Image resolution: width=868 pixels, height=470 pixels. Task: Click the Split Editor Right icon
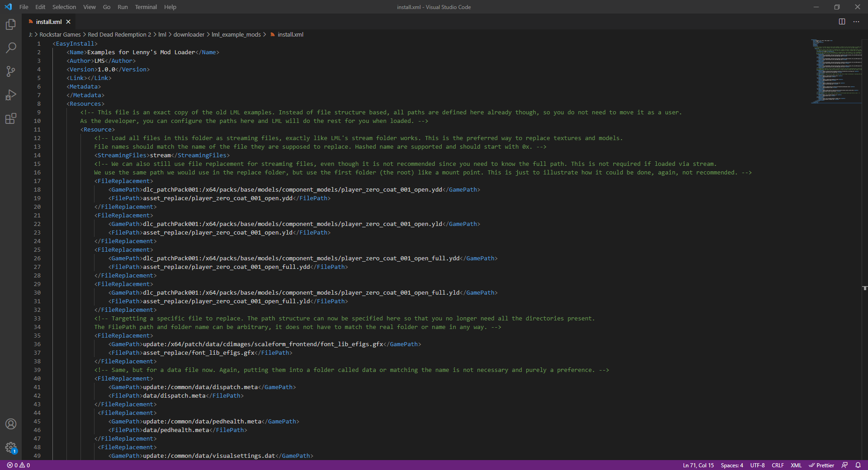pyautogui.click(x=842, y=22)
